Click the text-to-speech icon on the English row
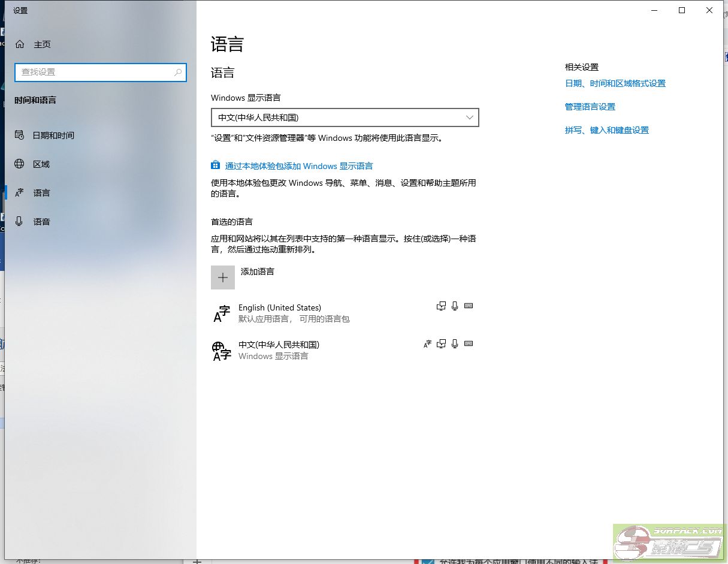 (442, 306)
